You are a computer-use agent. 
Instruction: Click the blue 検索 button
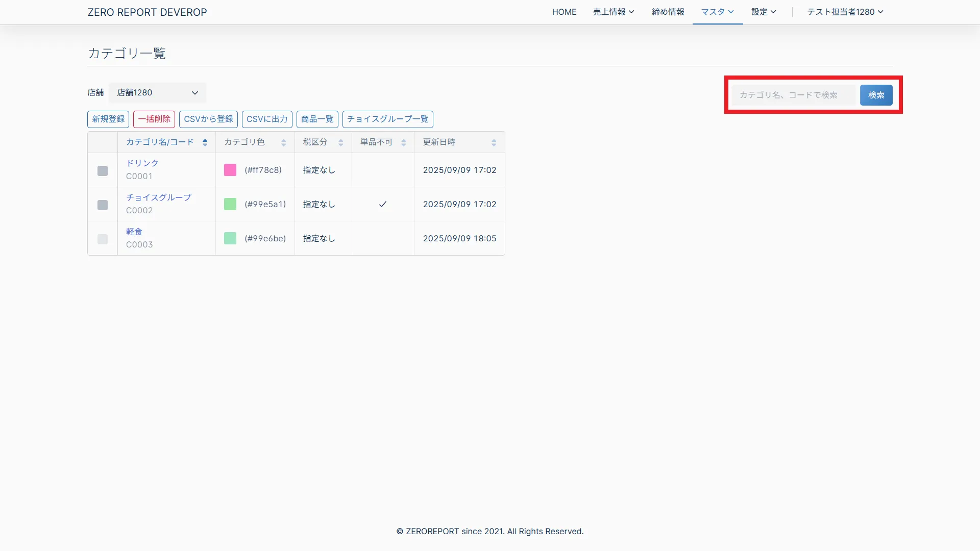876,95
